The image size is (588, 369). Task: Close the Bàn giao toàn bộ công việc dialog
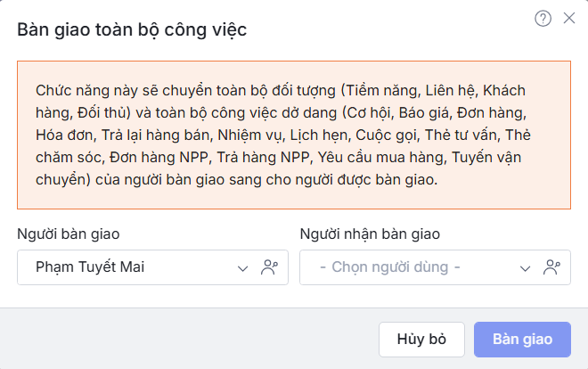click(569, 18)
